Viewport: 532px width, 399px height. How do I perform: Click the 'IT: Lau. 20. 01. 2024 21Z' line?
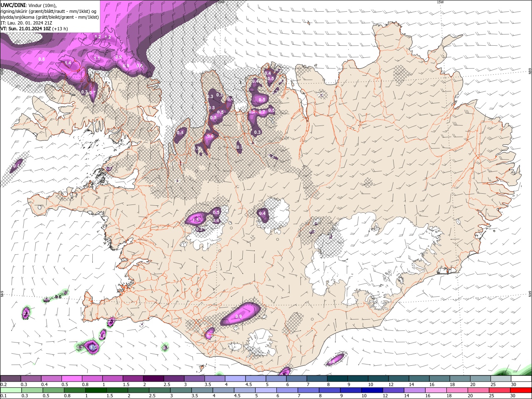pos(26,23)
